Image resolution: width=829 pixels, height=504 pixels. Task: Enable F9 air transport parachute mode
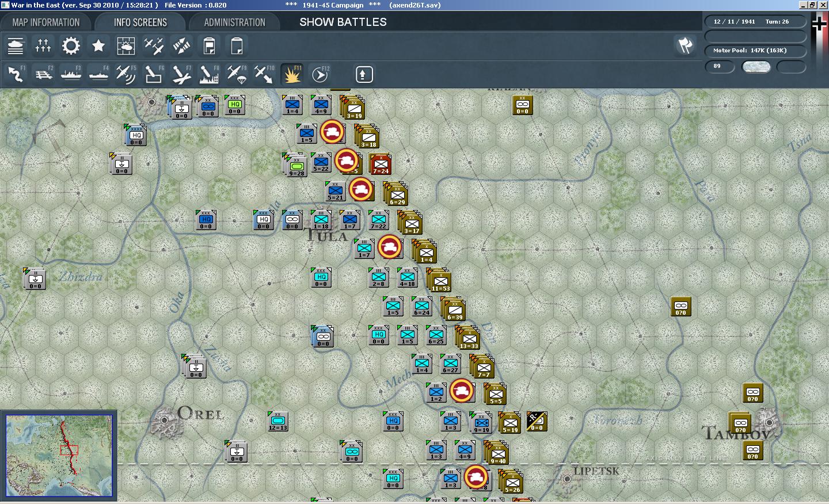pyautogui.click(x=237, y=74)
